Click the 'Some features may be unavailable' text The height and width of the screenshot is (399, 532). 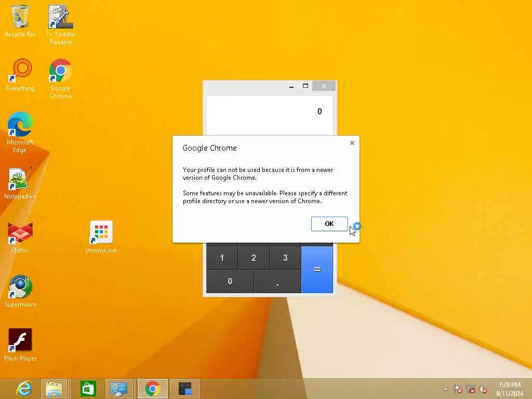coord(265,197)
